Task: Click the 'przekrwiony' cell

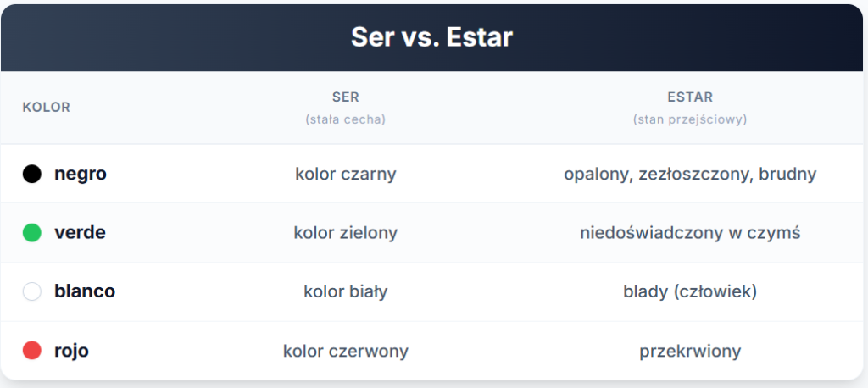Action: (x=690, y=351)
